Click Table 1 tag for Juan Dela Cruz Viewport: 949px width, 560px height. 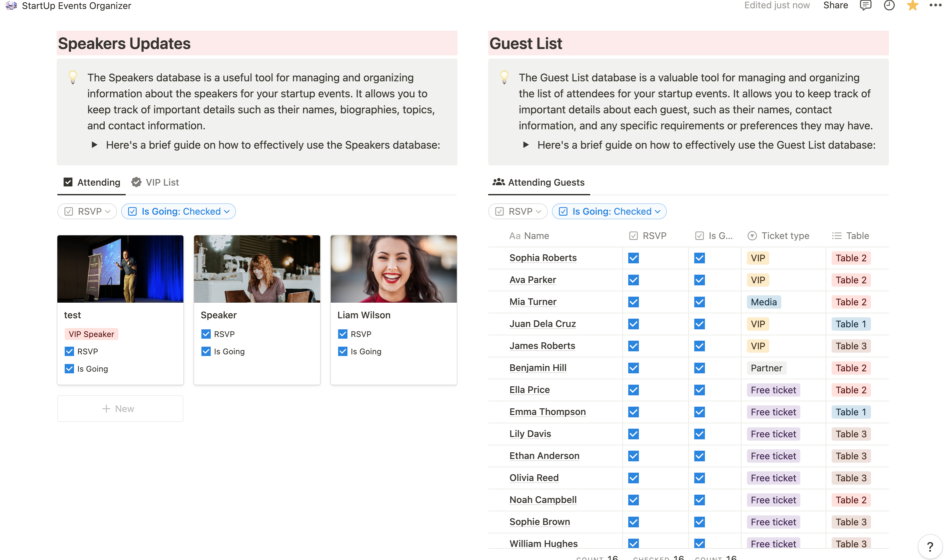coord(851,324)
